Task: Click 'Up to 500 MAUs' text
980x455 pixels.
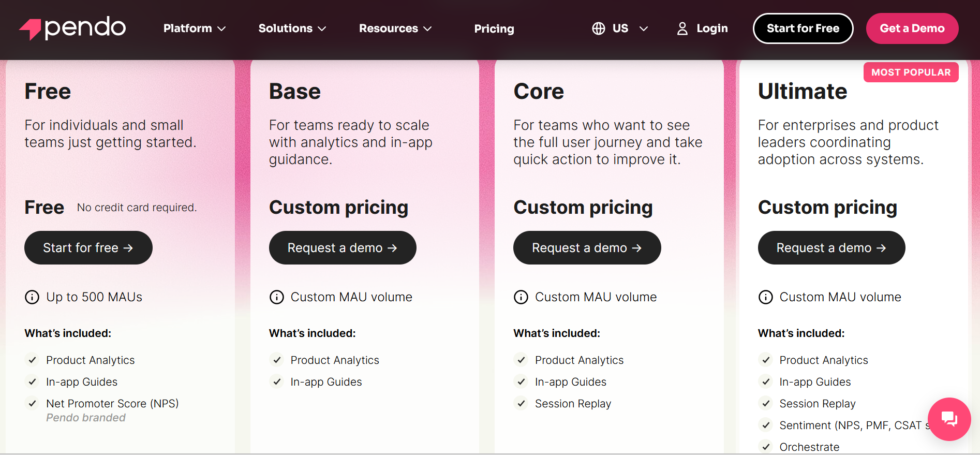Action: (94, 297)
